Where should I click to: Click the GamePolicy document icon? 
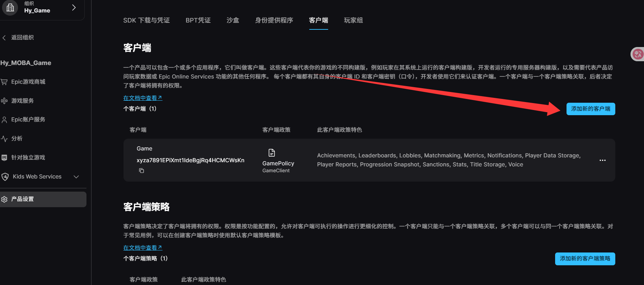[272, 153]
